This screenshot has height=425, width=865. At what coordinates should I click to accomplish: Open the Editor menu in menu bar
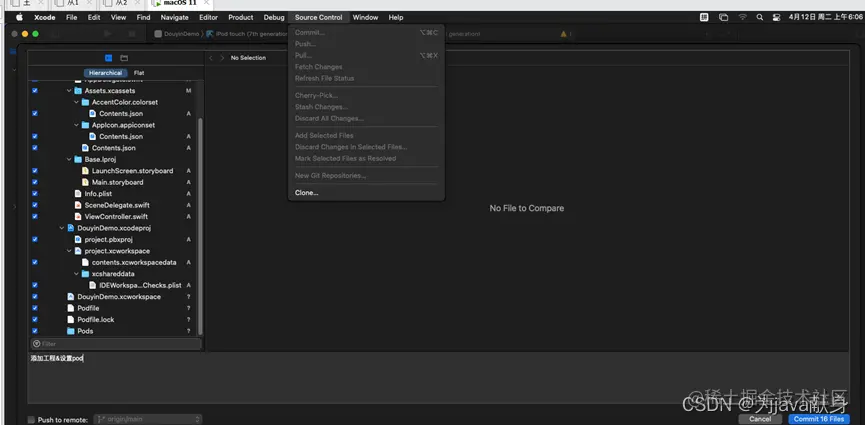(209, 17)
